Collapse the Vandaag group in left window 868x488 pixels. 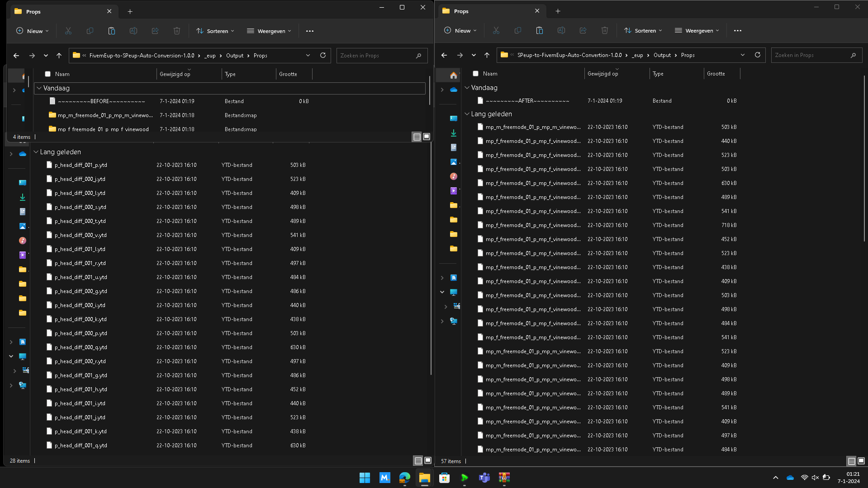pos(39,88)
